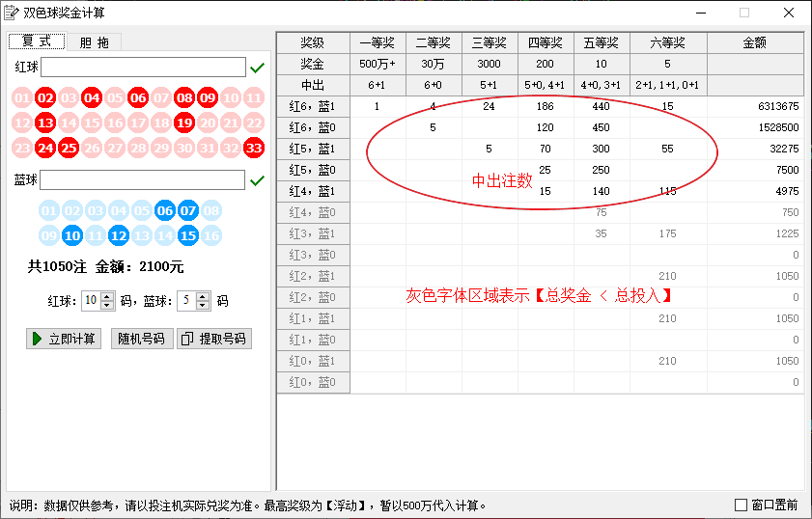
Task: Click the green checkmark beside blue ball input
Action: (x=257, y=180)
